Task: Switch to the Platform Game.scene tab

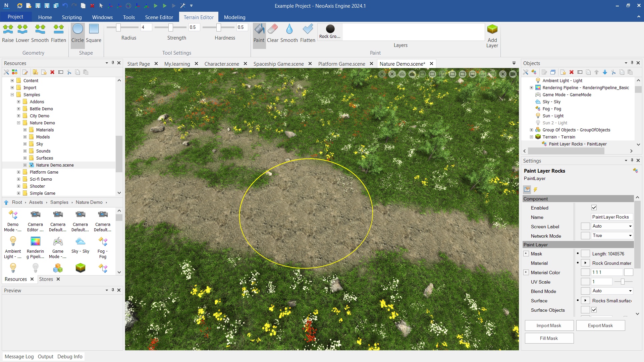Action: (x=341, y=64)
